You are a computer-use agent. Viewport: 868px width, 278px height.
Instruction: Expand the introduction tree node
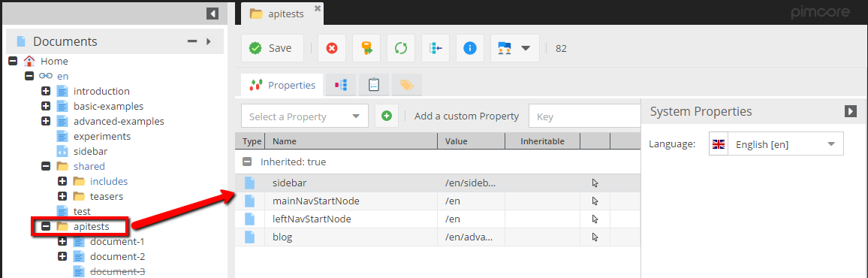coord(46,91)
